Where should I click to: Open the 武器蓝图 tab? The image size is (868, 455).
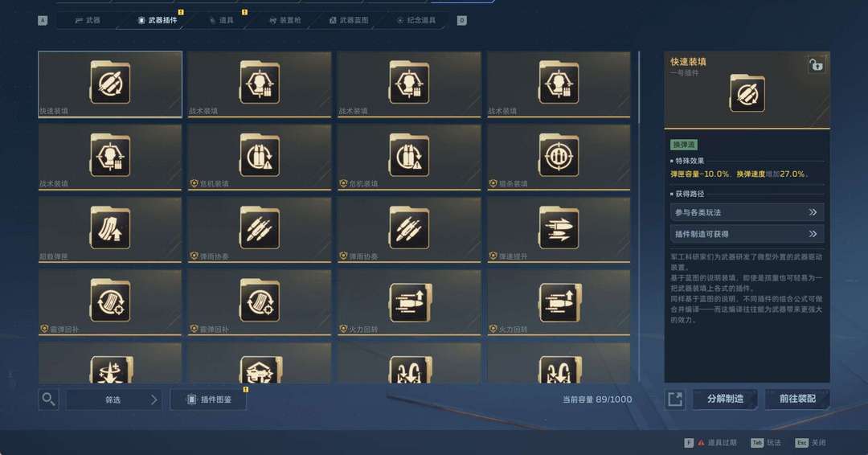point(349,20)
